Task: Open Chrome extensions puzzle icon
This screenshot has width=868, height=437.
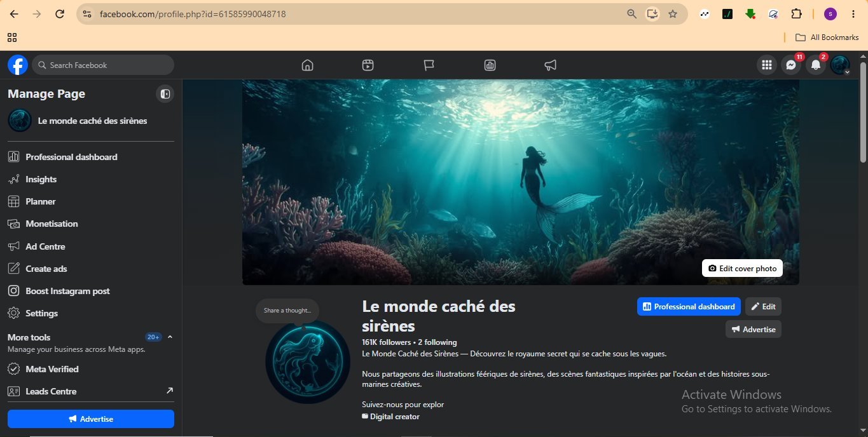Action: click(796, 13)
